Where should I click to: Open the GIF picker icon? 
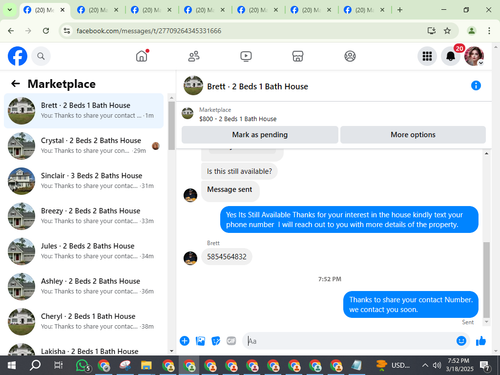click(x=231, y=341)
